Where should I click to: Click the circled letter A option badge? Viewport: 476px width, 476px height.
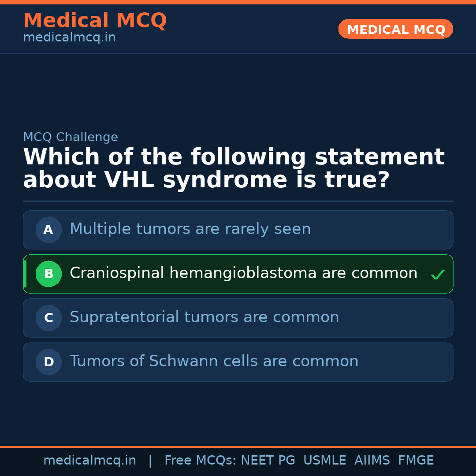coord(48,230)
